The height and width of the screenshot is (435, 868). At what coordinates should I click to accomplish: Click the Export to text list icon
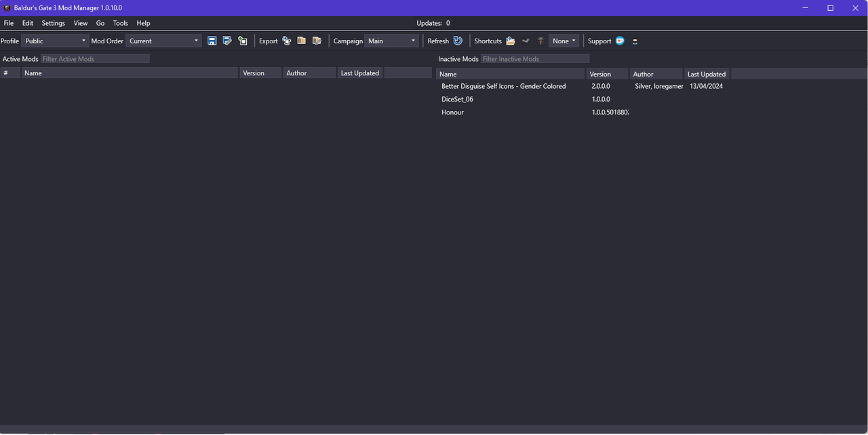[317, 41]
